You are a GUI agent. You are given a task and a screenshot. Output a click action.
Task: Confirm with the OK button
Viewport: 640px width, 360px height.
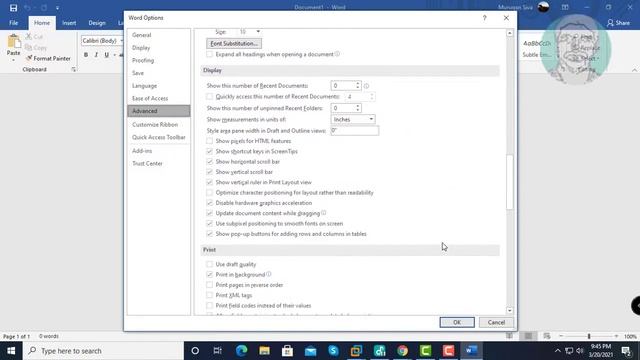tap(457, 322)
